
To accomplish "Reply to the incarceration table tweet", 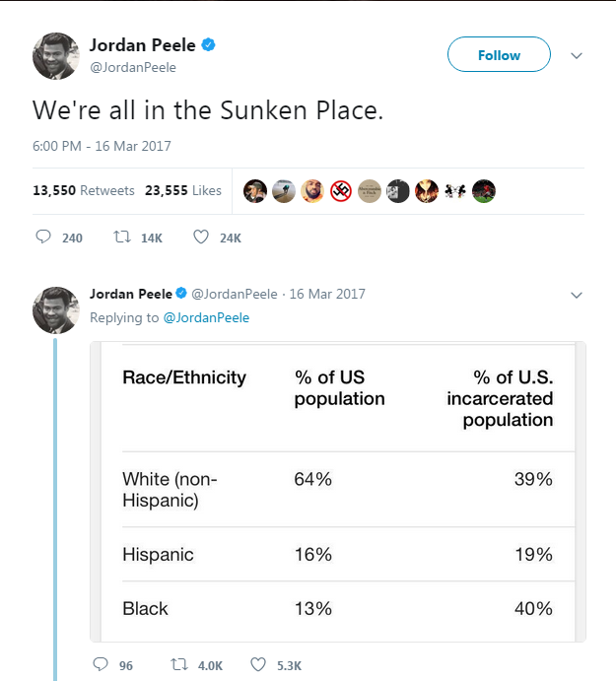I will [100, 665].
